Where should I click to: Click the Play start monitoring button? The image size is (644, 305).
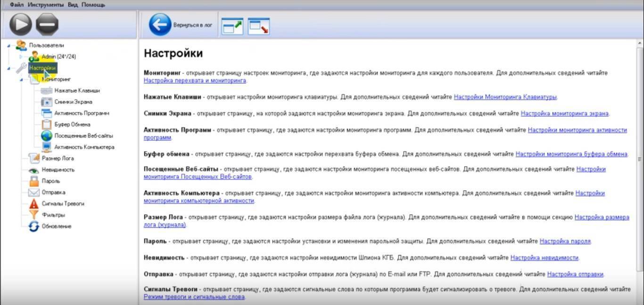(20, 24)
